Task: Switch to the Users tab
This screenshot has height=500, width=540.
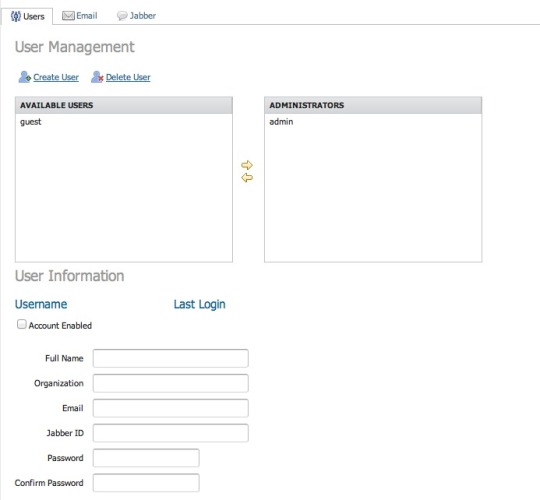Action: (27, 16)
